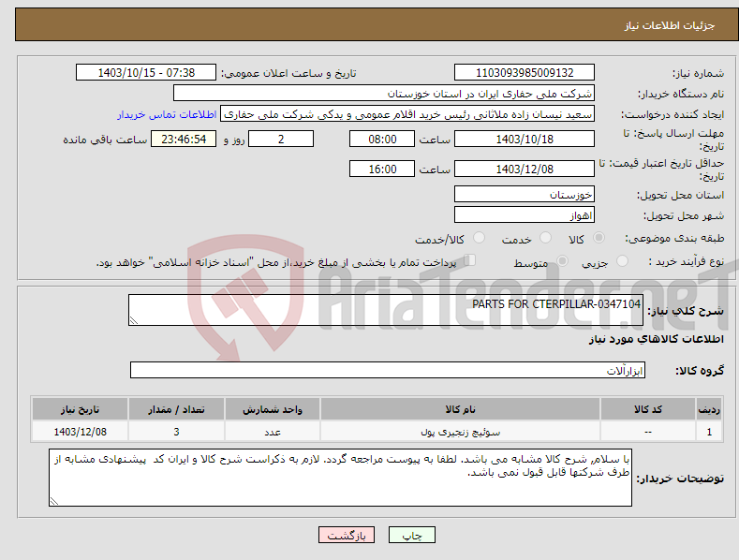Click the چاپ print button
The image size is (739, 560).
412,535
